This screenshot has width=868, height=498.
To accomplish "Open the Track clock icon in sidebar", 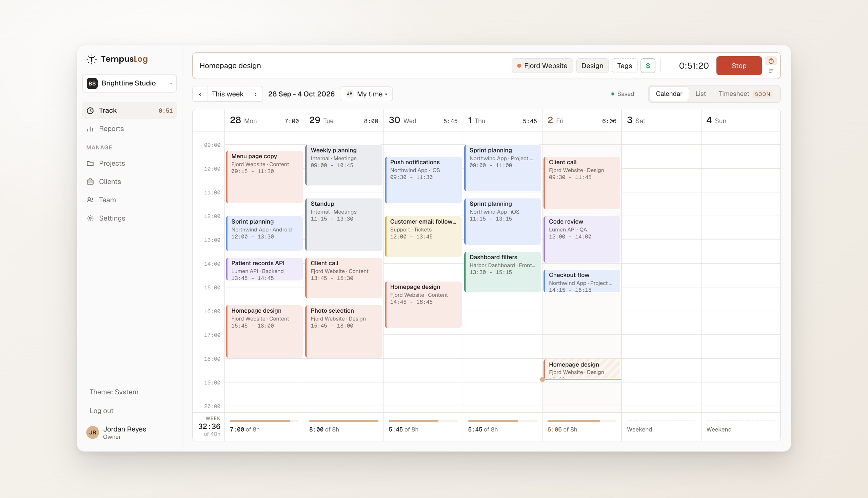I will (90, 110).
